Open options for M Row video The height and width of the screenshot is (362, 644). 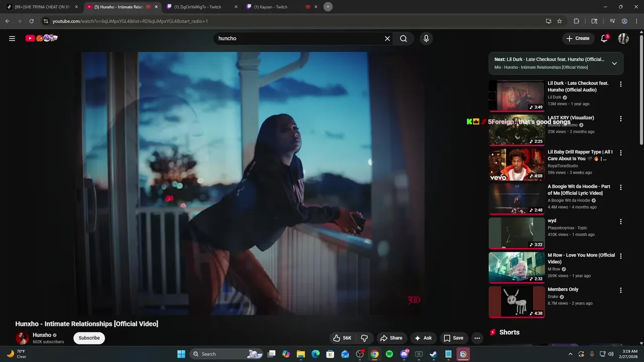point(620,256)
